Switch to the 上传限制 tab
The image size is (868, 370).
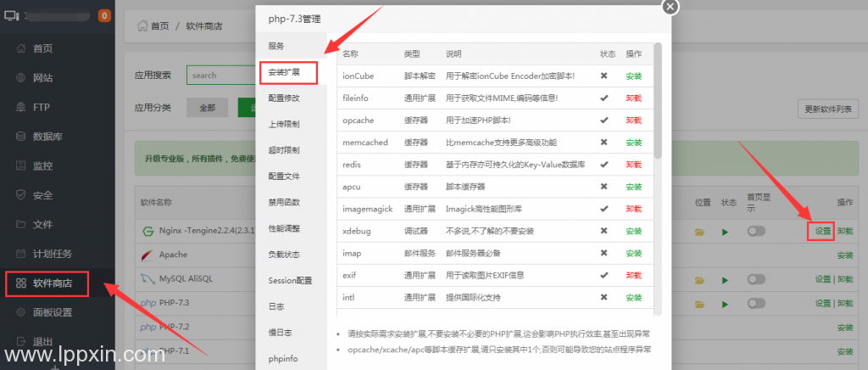[x=292, y=124]
